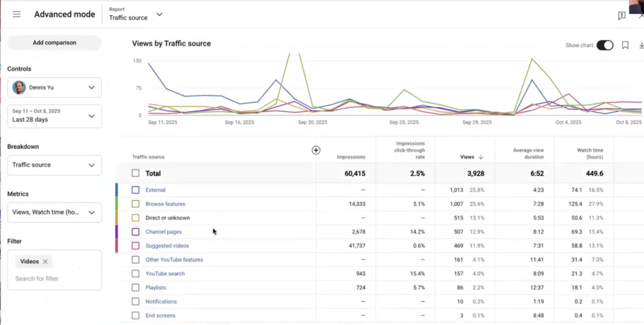The height and width of the screenshot is (325, 644).
Task: Open the Metrics dropdown
Action: (54, 212)
